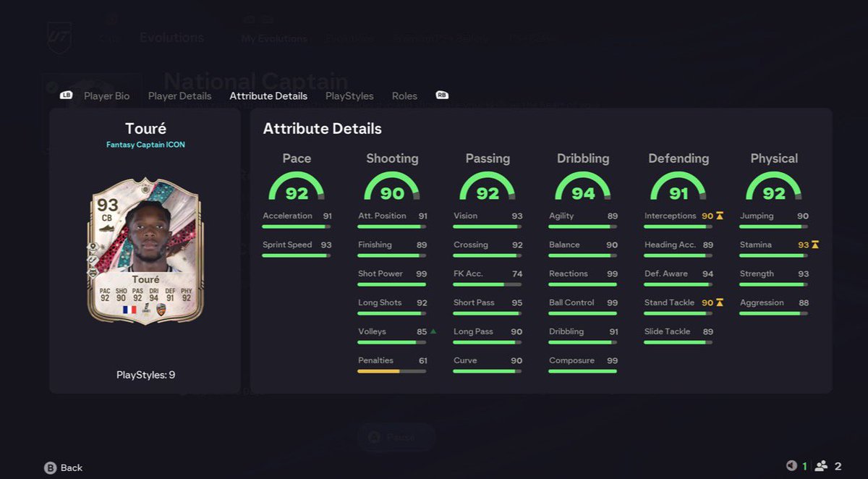The width and height of the screenshot is (868, 479).
Task: Click the Slide Tackle stat label
Action: (x=667, y=331)
